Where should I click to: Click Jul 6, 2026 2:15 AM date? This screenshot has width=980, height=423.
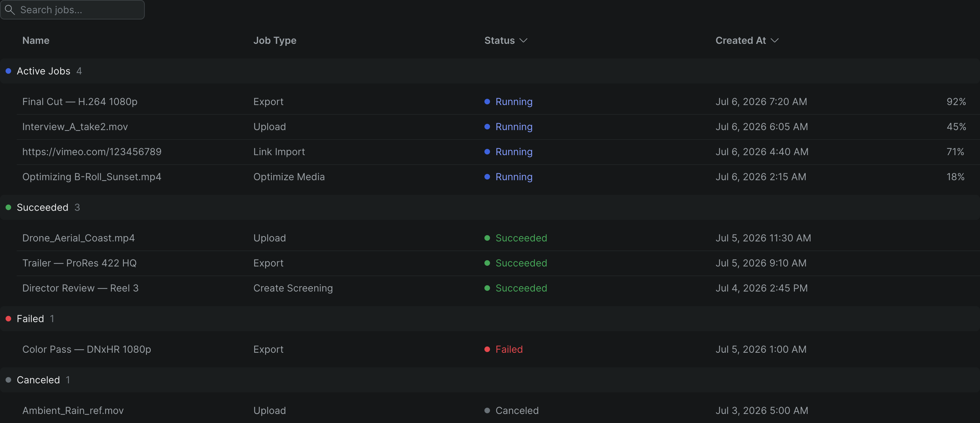click(760, 177)
